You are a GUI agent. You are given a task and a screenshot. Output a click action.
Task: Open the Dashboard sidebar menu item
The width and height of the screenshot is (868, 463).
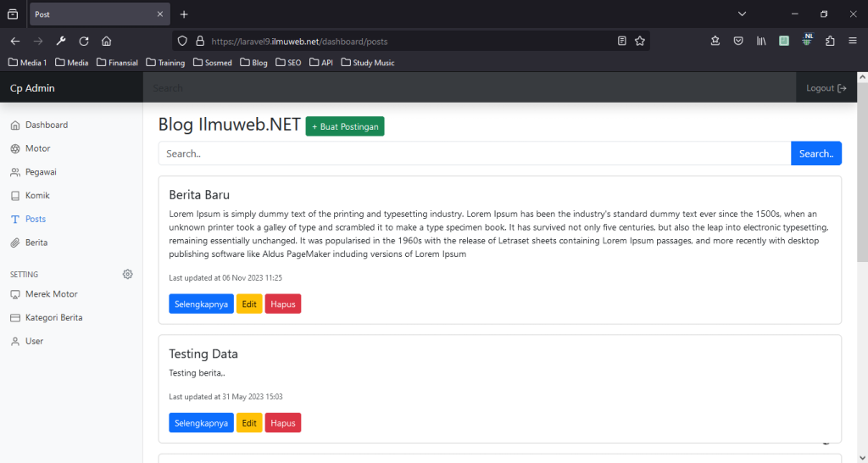point(46,125)
